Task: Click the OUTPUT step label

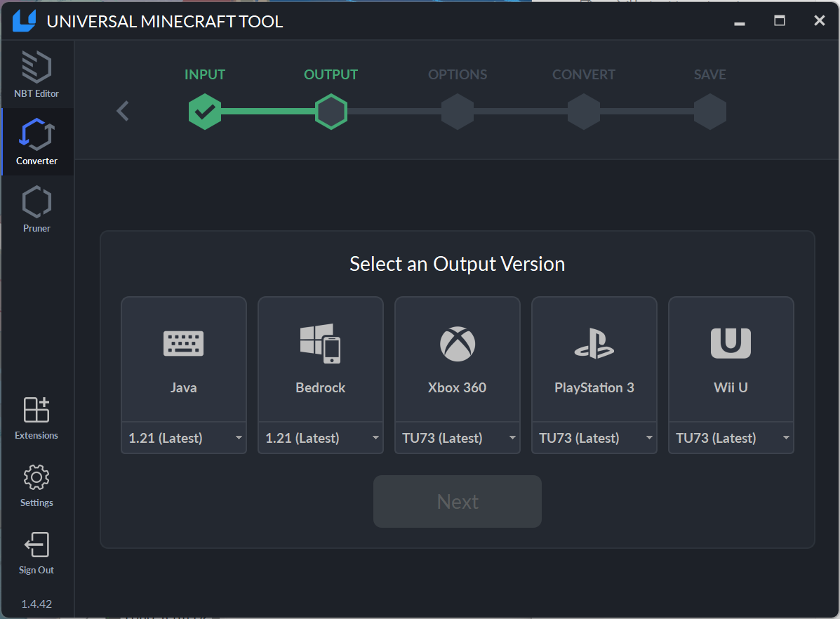Action: click(x=331, y=74)
